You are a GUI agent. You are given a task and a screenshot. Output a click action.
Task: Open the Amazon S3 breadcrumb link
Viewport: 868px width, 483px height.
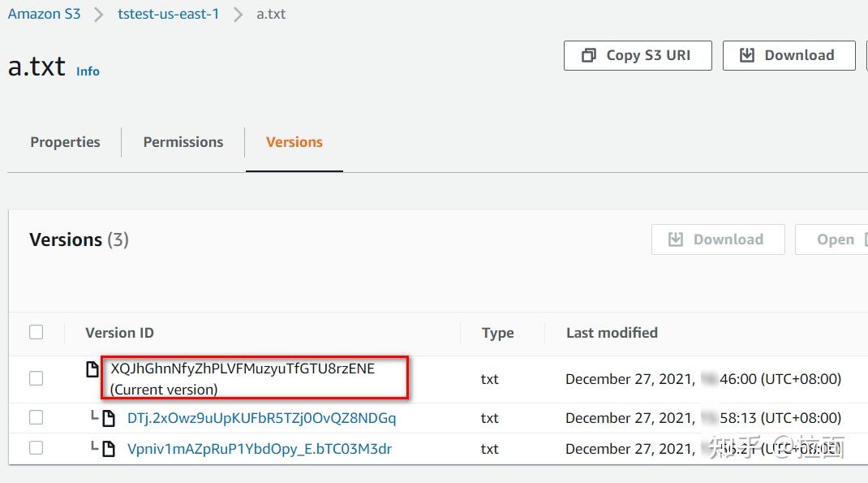click(45, 14)
